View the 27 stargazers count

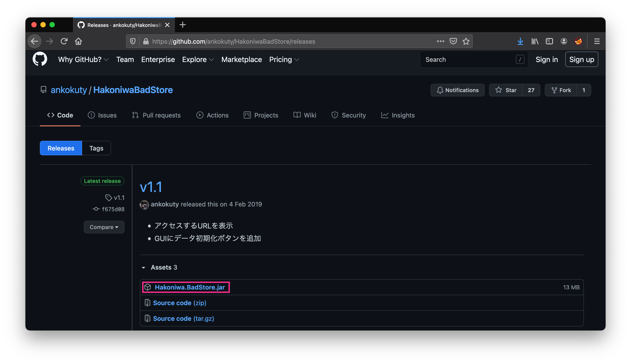(x=531, y=90)
